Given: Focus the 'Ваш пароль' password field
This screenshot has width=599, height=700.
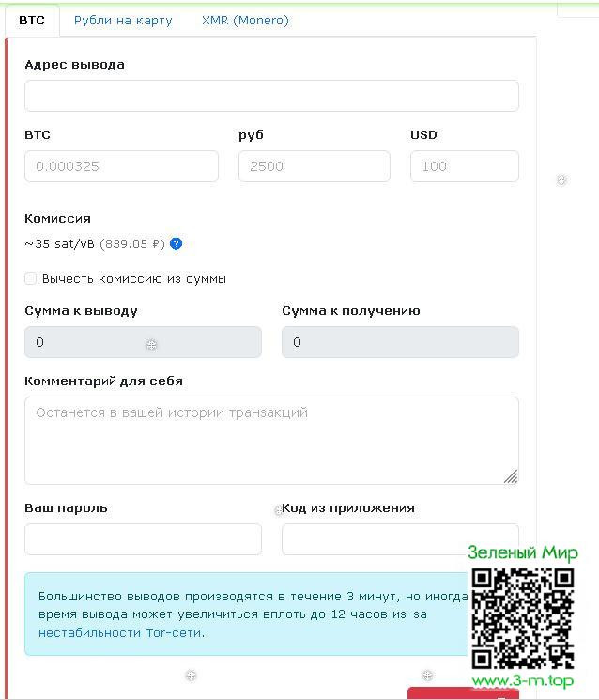Looking at the screenshot, I should [143, 539].
